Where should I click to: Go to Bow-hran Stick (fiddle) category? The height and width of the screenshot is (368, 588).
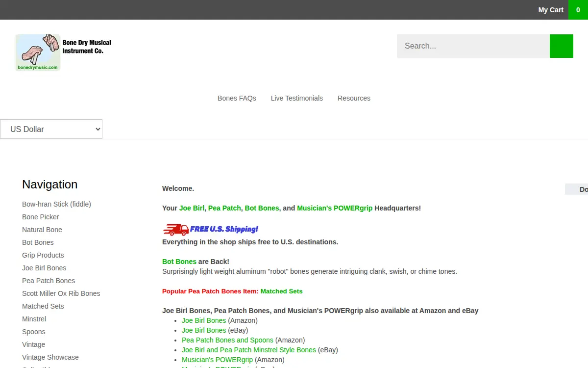56,204
